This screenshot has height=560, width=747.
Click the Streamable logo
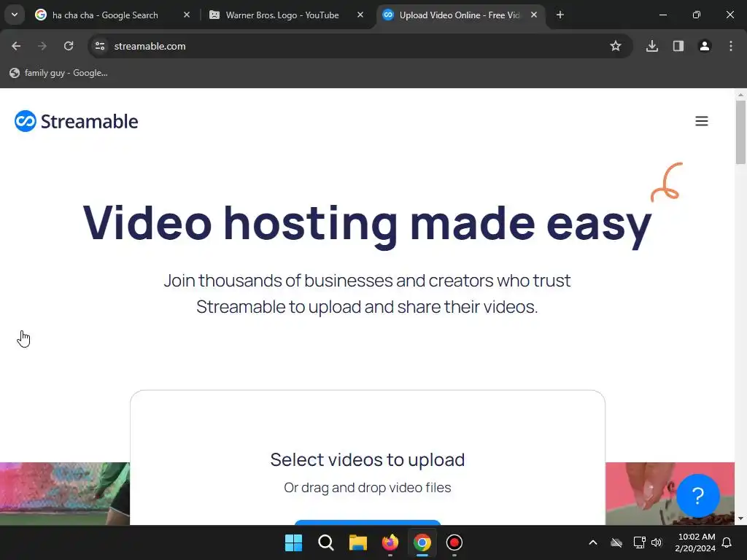(76, 121)
